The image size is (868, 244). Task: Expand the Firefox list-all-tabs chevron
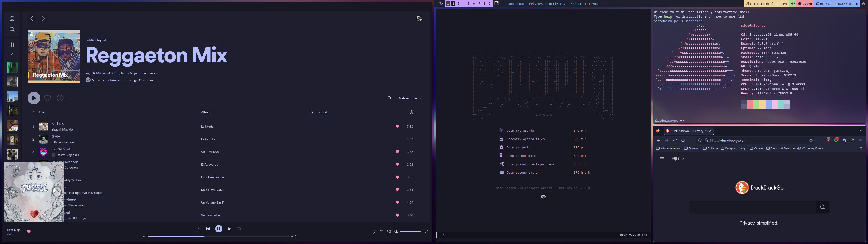861,131
